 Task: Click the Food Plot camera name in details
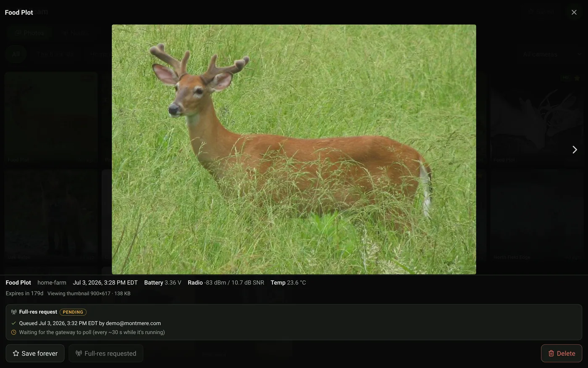pos(18,283)
